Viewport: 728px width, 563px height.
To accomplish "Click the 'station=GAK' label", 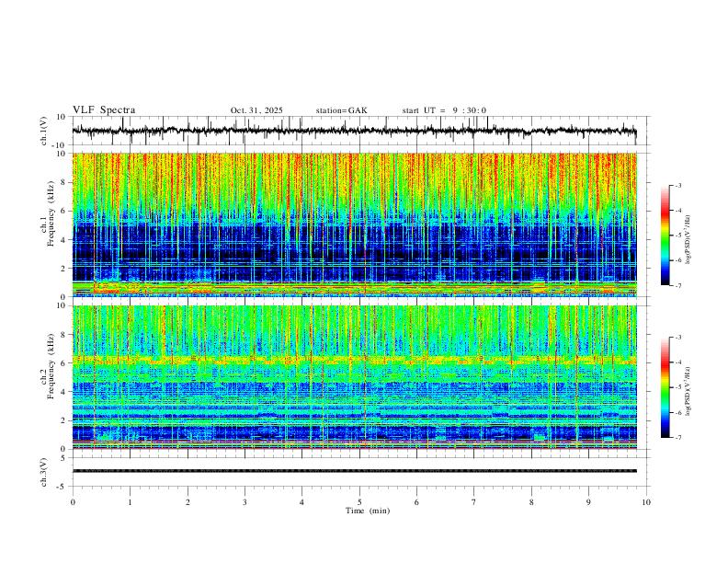I will (341, 110).
